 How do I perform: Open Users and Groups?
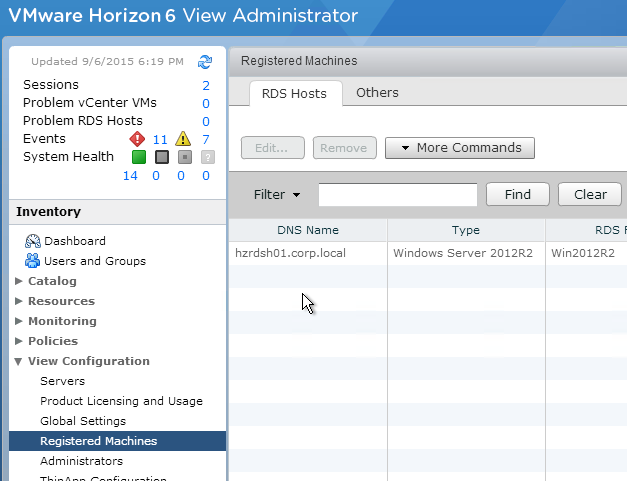95,261
